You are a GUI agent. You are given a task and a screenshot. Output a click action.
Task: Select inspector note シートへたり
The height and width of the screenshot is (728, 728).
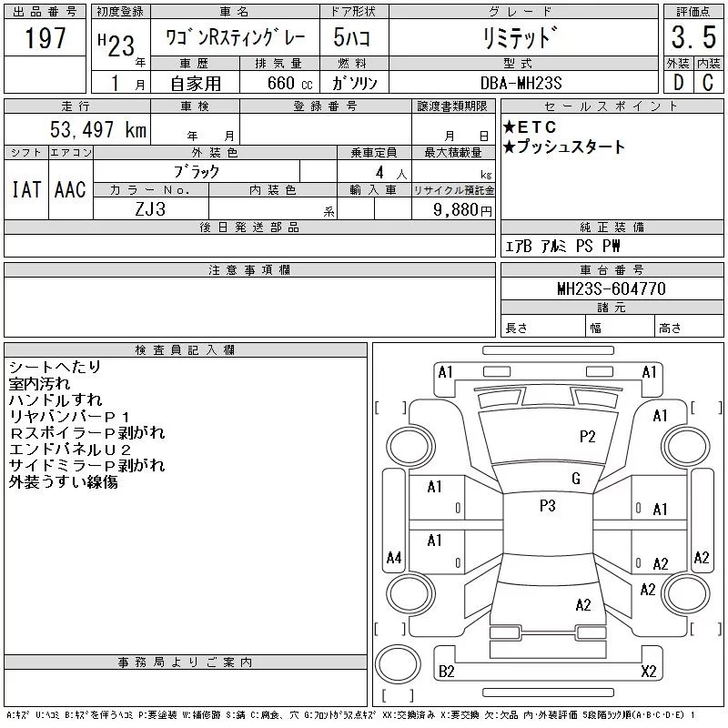55,367
